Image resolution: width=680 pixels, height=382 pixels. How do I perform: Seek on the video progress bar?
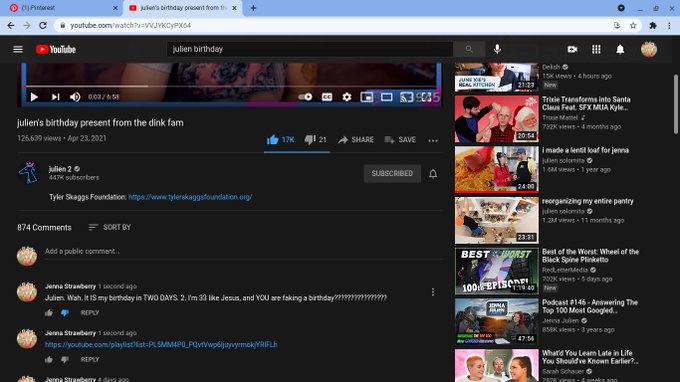(x=231, y=86)
